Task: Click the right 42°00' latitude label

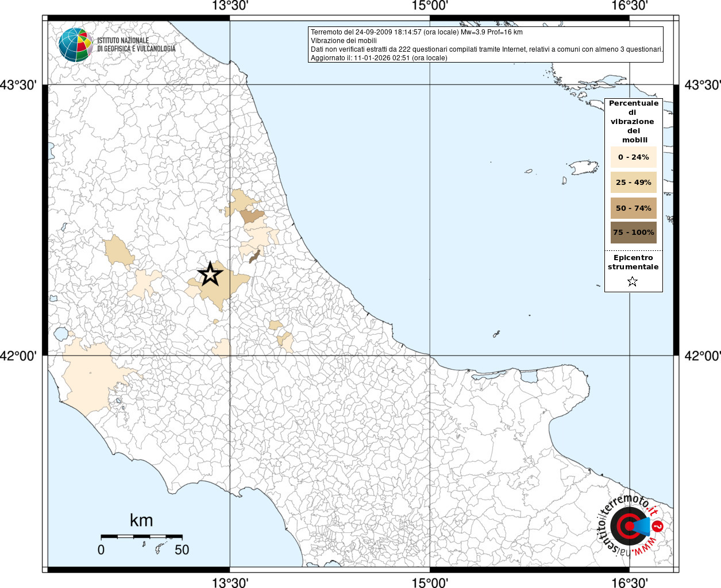Action: click(x=703, y=356)
